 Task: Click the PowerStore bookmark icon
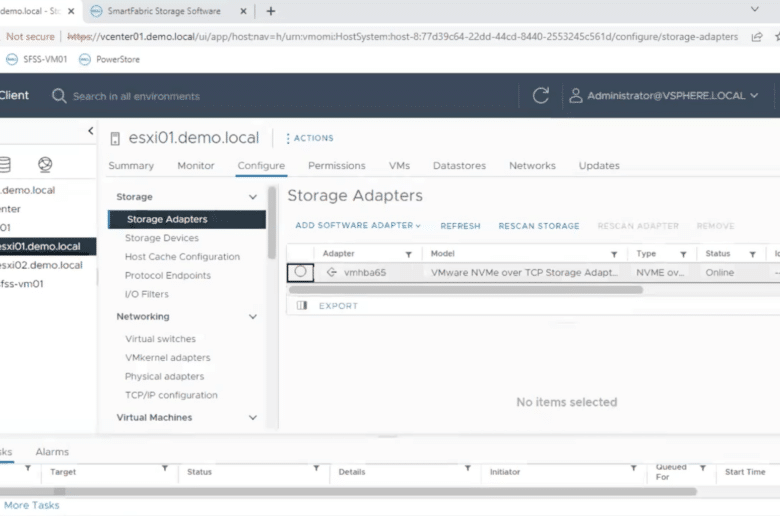pyautogui.click(x=85, y=59)
